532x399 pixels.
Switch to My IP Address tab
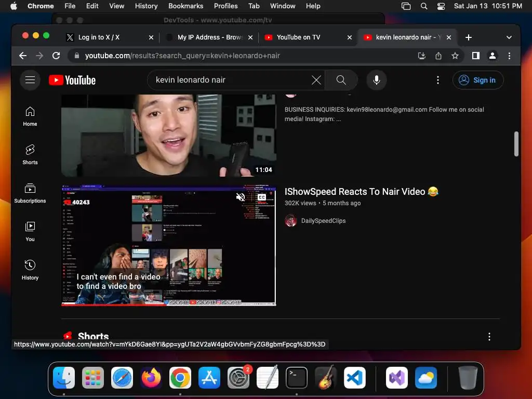[x=209, y=37]
